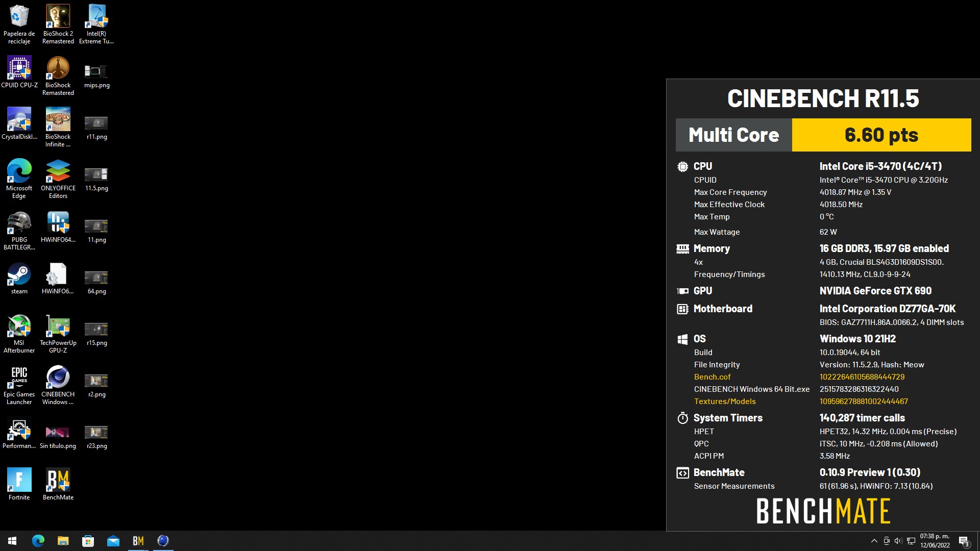
Task: Switch to Cinebench taskbar window
Action: click(163, 541)
